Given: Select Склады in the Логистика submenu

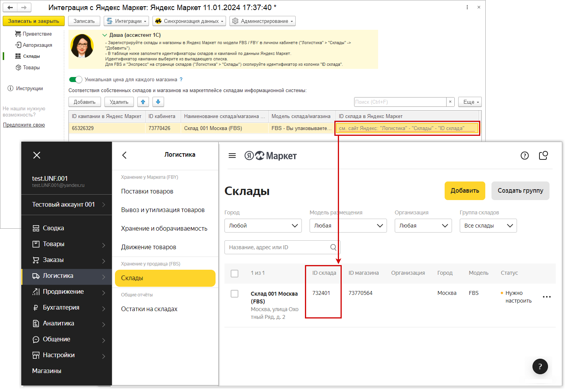Looking at the screenshot, I should 165,278.
